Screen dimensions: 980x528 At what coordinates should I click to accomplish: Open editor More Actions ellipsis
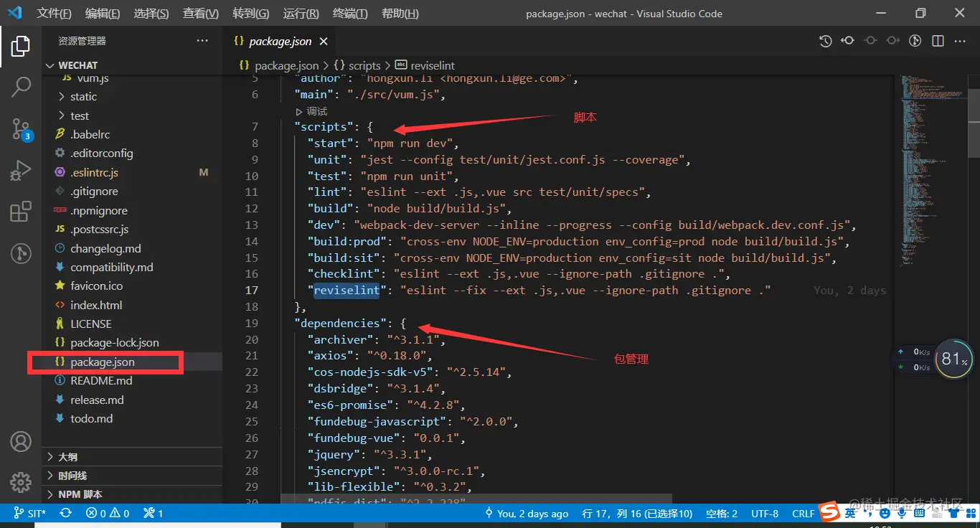(959, 41)
